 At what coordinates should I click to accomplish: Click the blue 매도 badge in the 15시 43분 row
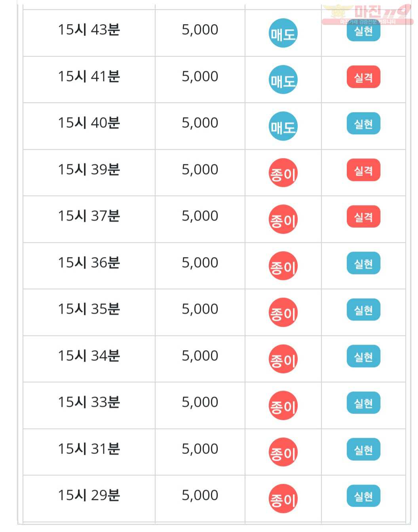[x=283, y=33]
